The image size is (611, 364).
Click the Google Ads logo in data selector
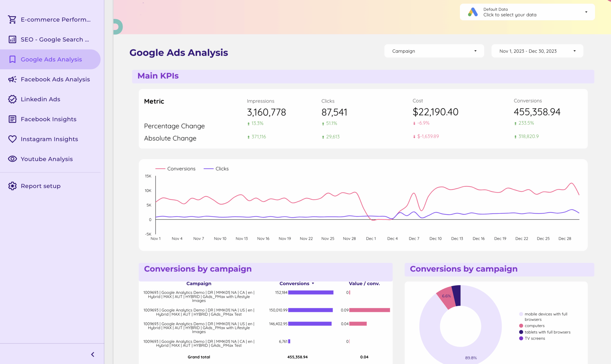coord(473,12)
